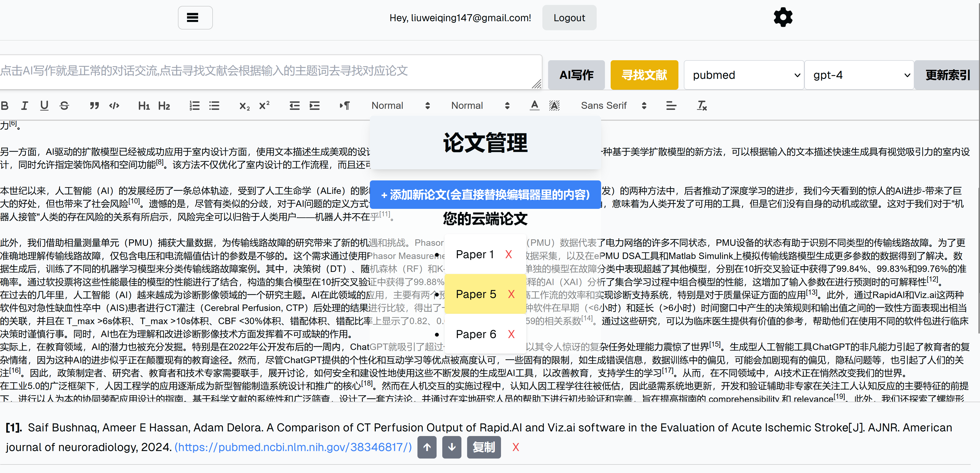
Task: Move reference [1] up
Action: 427,447
